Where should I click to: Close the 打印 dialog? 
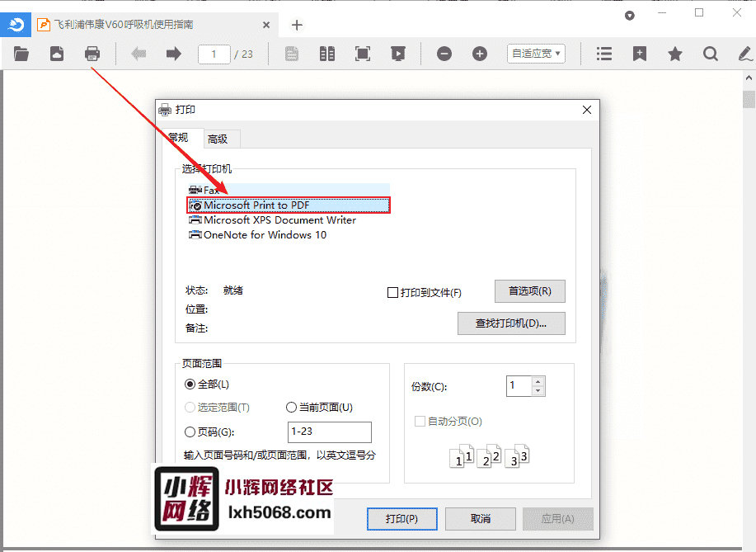tap(587, 110)
